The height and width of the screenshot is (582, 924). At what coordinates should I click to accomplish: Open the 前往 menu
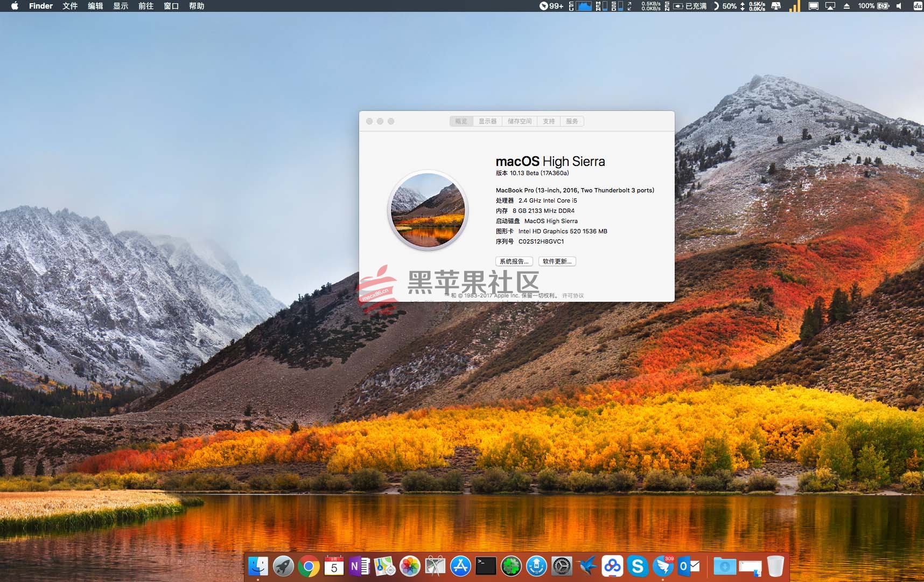click(x=146, y=6)
